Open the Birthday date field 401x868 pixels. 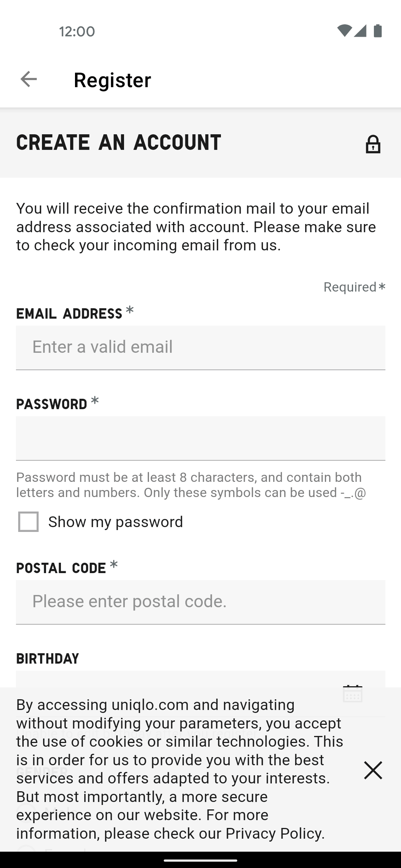click(200, 679)
